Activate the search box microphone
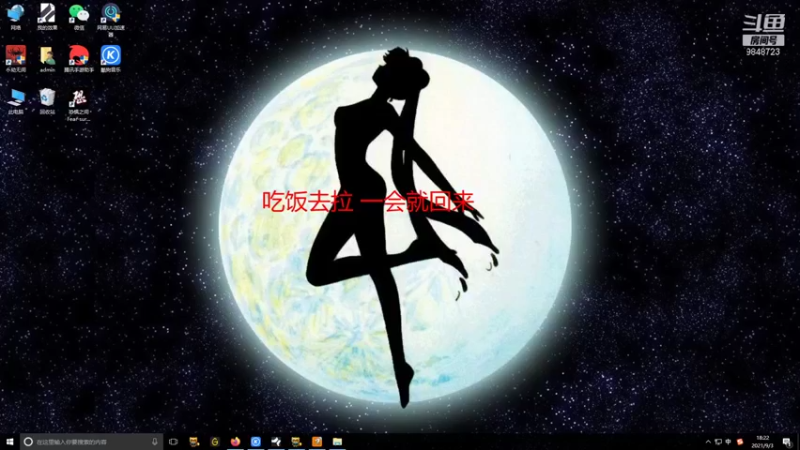The width and height of the screenshot is (800, 450). (155, 442)
